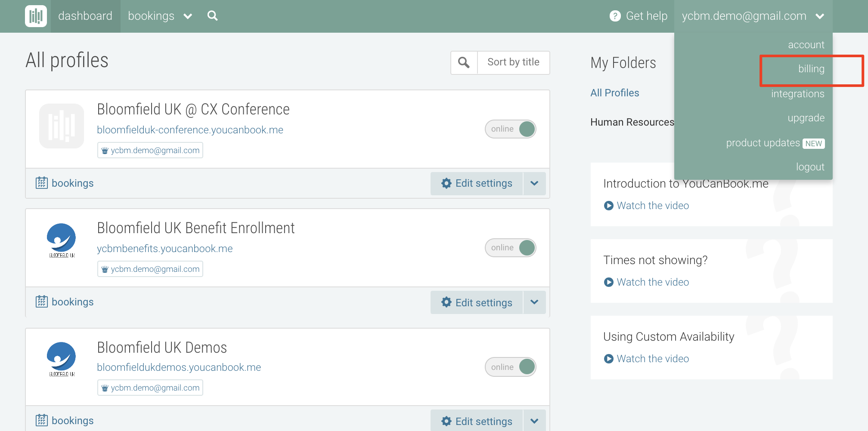Click calendar icon in Benefit Enrollment bookings row

click(x=41, y=302)
